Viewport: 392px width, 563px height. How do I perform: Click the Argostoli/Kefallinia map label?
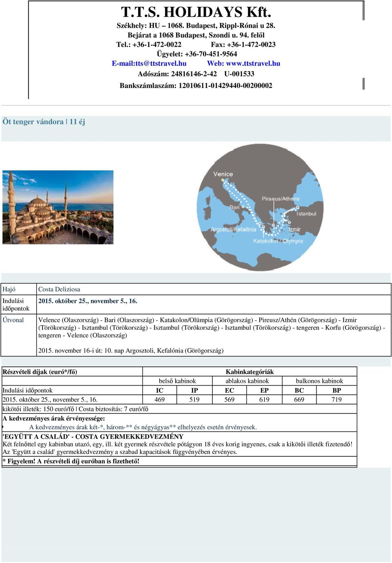point(233,229)
